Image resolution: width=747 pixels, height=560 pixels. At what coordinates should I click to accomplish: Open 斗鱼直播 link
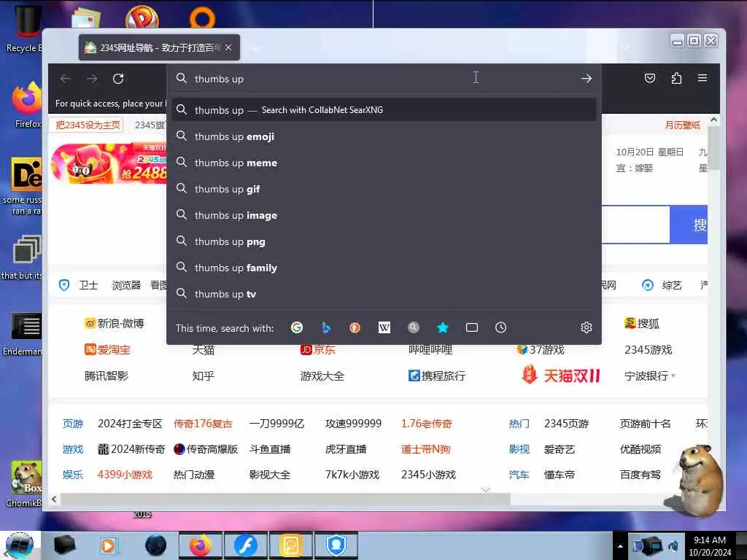[270, 449]
